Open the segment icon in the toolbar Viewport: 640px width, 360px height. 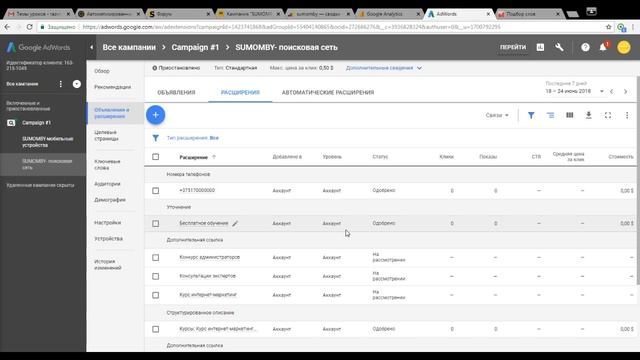click(x=550, y=116)
